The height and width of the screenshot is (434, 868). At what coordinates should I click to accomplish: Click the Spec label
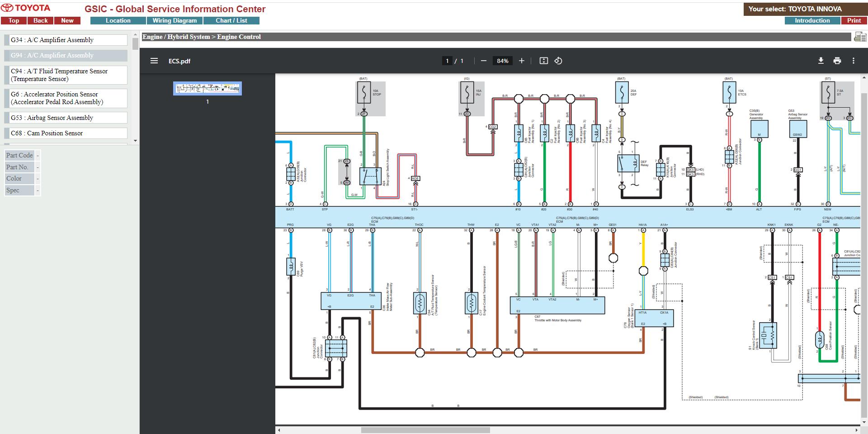point(19,191)
